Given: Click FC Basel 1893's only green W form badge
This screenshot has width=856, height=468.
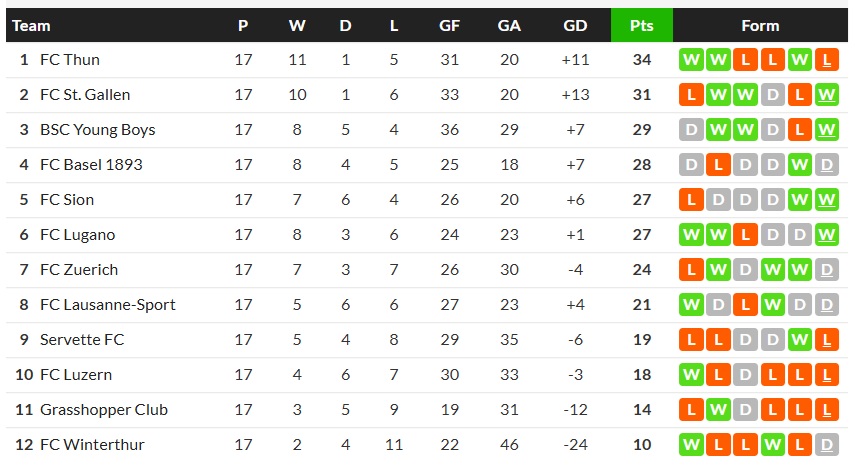Looking at the screenshot, I should point(800,165).
